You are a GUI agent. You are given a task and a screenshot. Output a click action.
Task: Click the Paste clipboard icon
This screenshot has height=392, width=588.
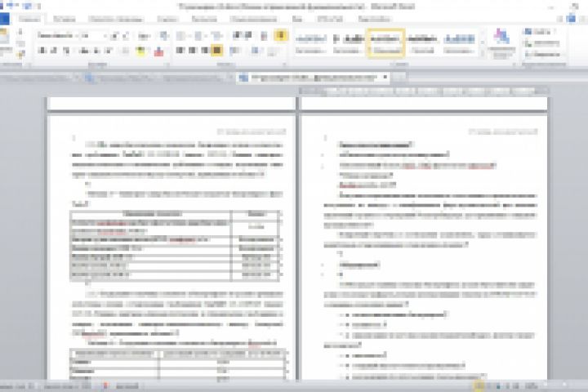(4, 38)
